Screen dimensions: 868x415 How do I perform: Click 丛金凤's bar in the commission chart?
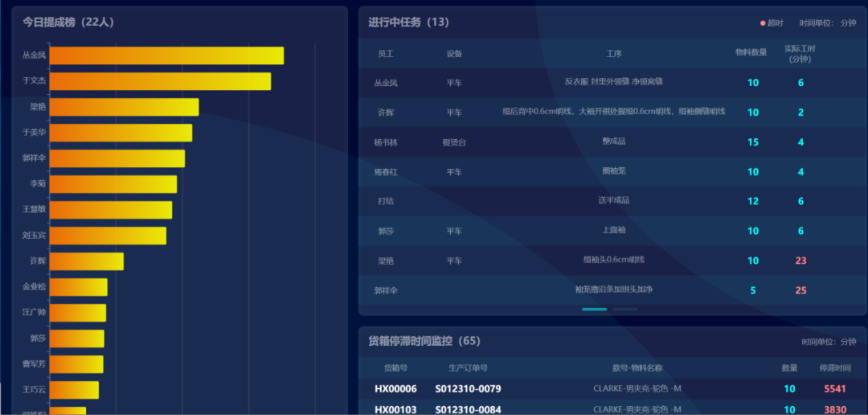166,55
